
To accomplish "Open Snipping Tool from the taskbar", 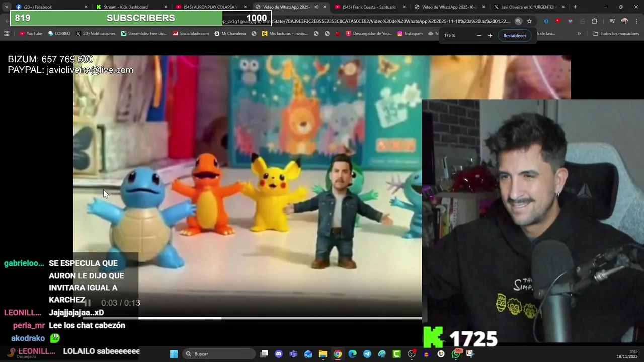I will [470, 354].
